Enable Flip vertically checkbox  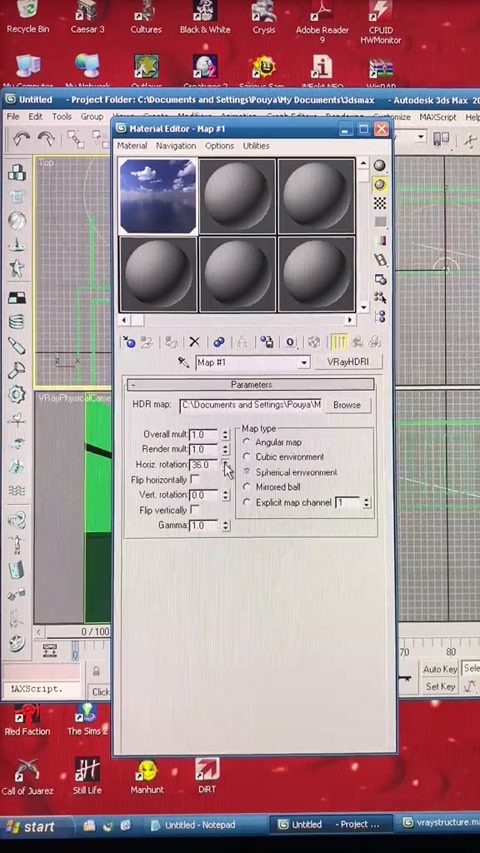[195, 510]
